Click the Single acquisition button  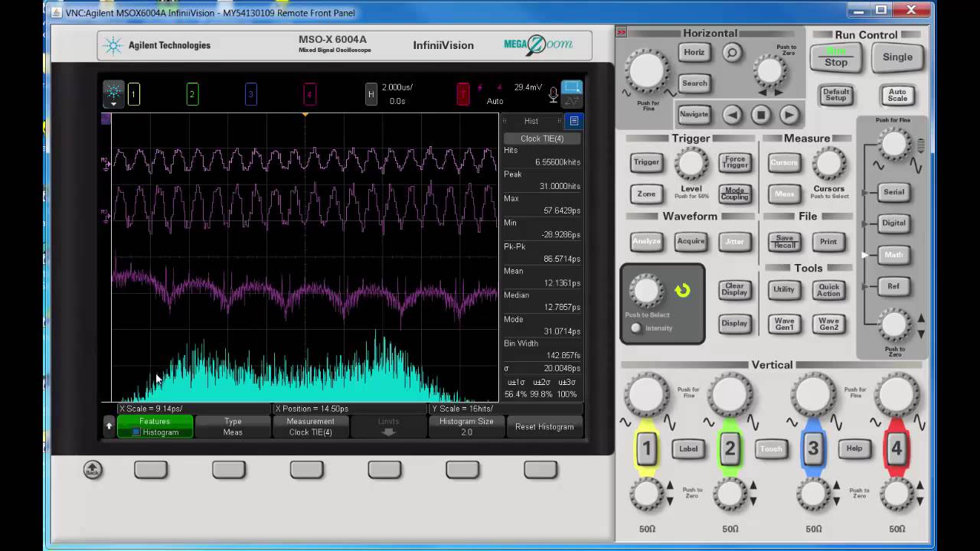(897, 57)
